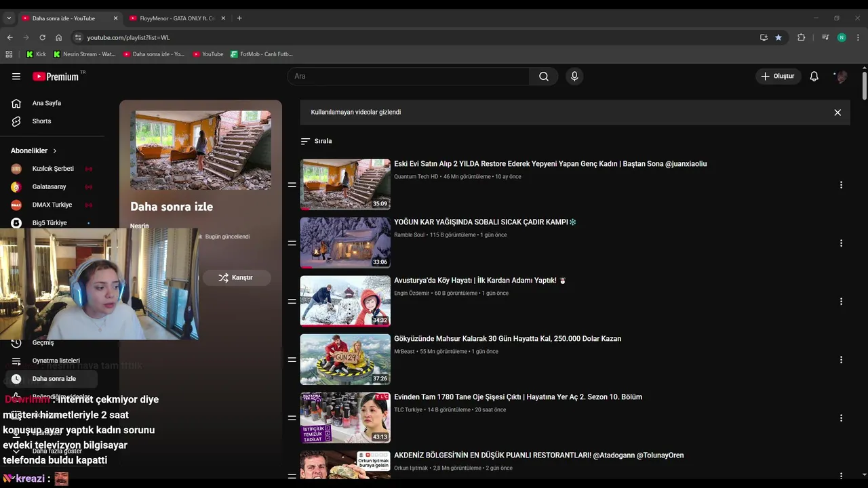Open the Chrome three-dot menu
The image size is (868, 488).
pos(858,38)
